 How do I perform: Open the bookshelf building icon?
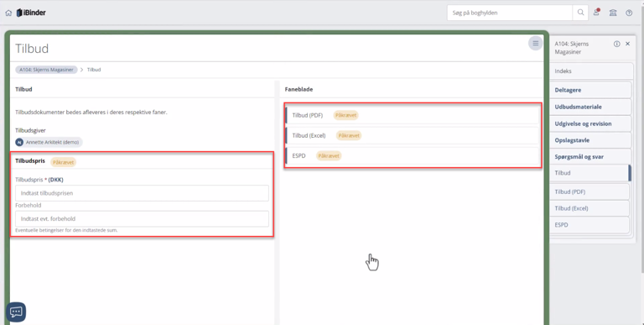pos(613,13)
